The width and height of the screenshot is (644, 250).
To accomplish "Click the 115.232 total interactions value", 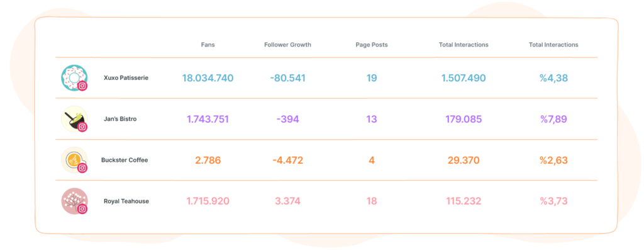I will pyautogui.click(x=464, y=202).
